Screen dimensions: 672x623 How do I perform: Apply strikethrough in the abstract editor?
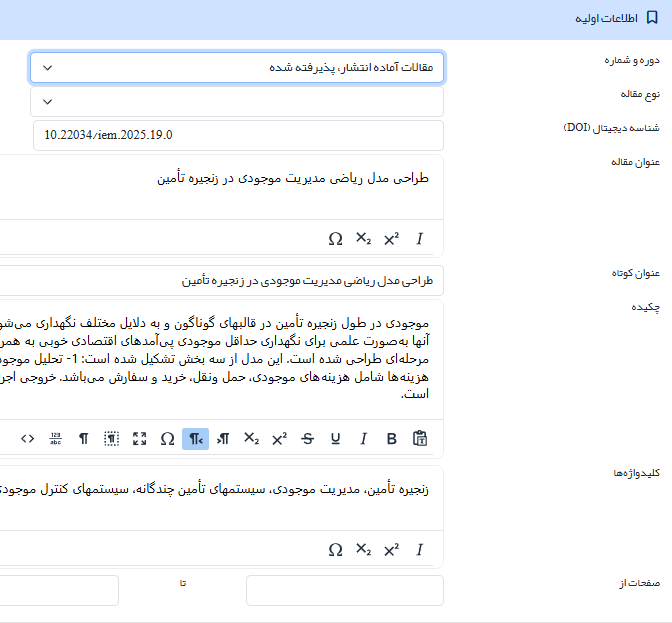[x=307, y=438]
